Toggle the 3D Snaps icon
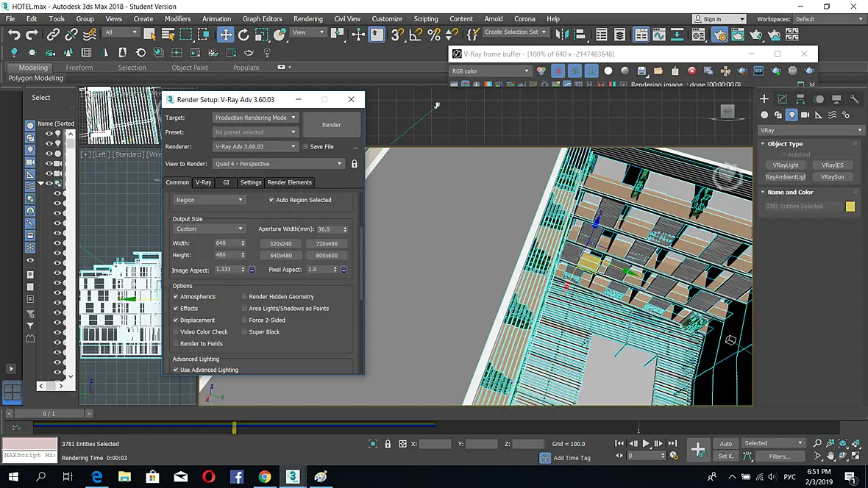The image size is (868, 488). (x=397, y=35)
